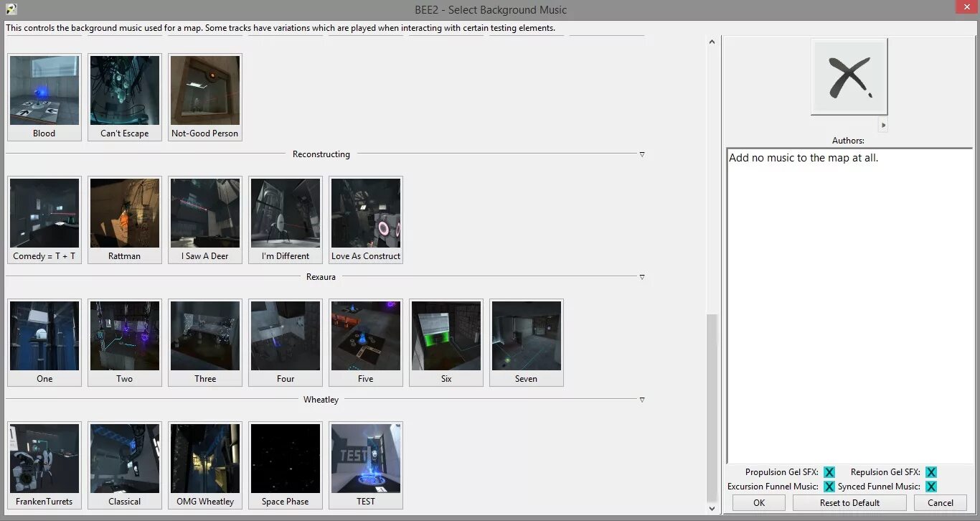This screenshot has height=521, width=980.
Task: Select the Can't Escape music track
Action: (125, 97)
